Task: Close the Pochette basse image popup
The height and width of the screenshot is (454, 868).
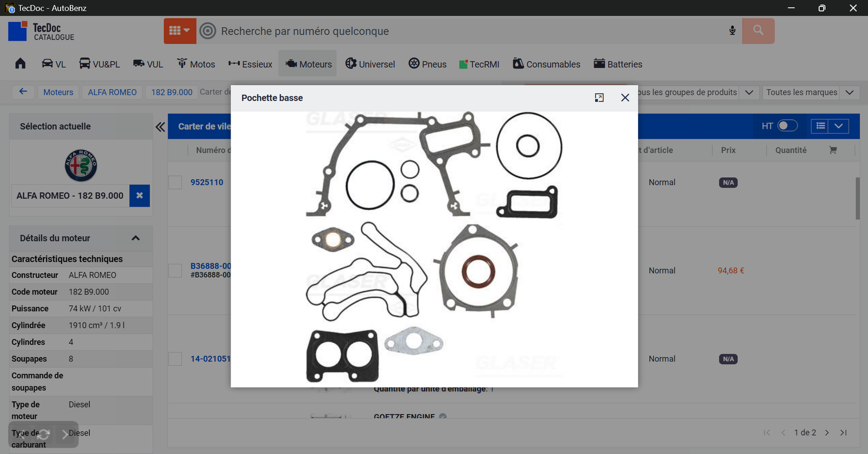Action: click(x=625, y=98)
